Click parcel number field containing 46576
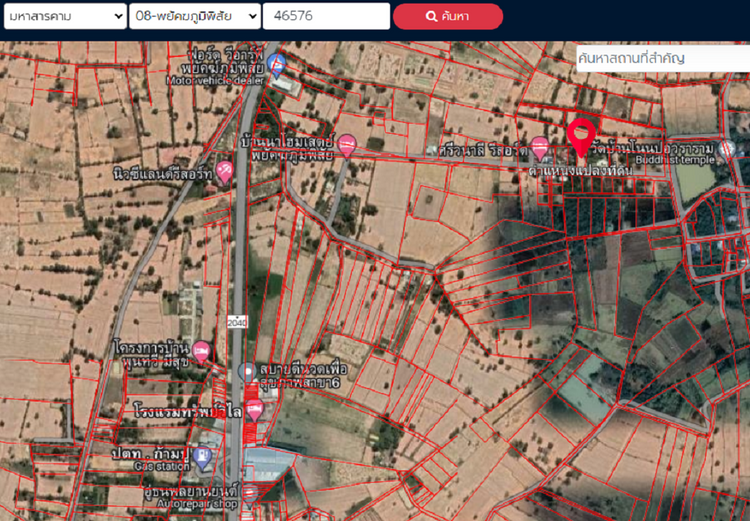This screenshot has width=750, height=521. (326, 16)
